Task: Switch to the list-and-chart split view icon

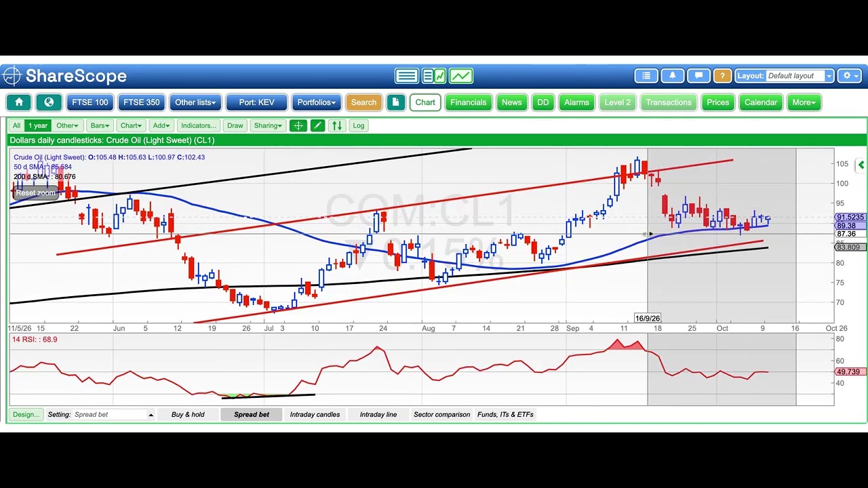Action: click(x=434, y=76)
